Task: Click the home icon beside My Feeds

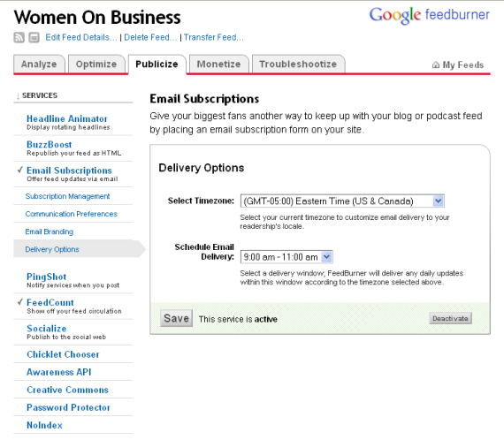Action: [x=436, y=64]
